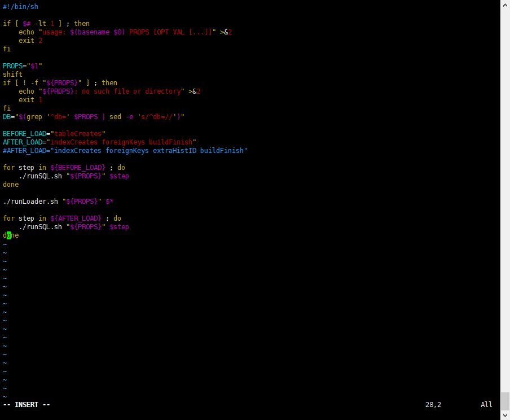
Task: Click the scrollbar up arrow
Action: tap(505, 5)
